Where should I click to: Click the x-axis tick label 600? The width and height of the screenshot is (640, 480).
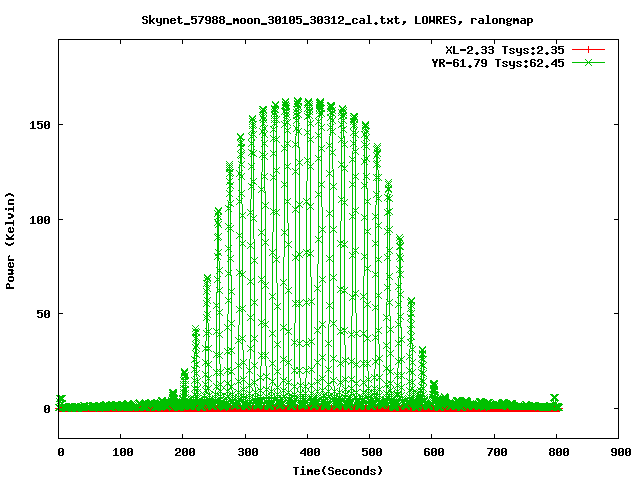[x=433, y=452]
